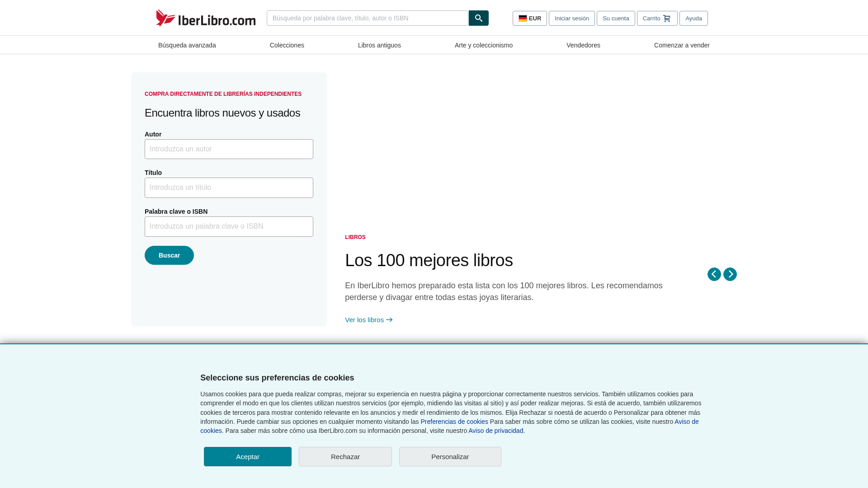
Task: Click the Autor input field
Action: tap(229, 149)
